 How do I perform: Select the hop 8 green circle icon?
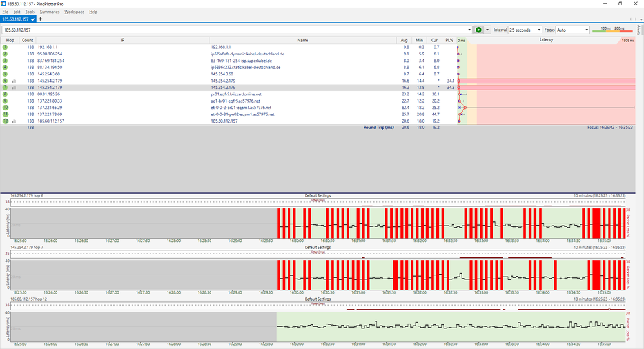click(5, 94)
